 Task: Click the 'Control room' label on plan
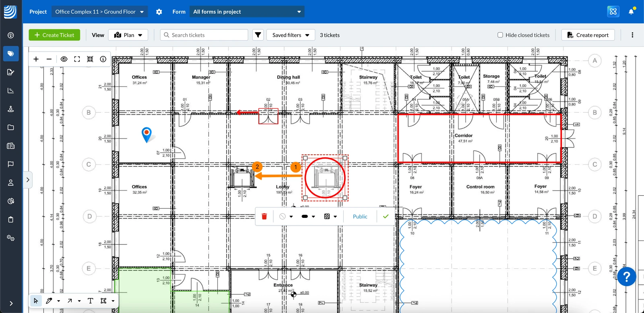[x=480, y=187]
